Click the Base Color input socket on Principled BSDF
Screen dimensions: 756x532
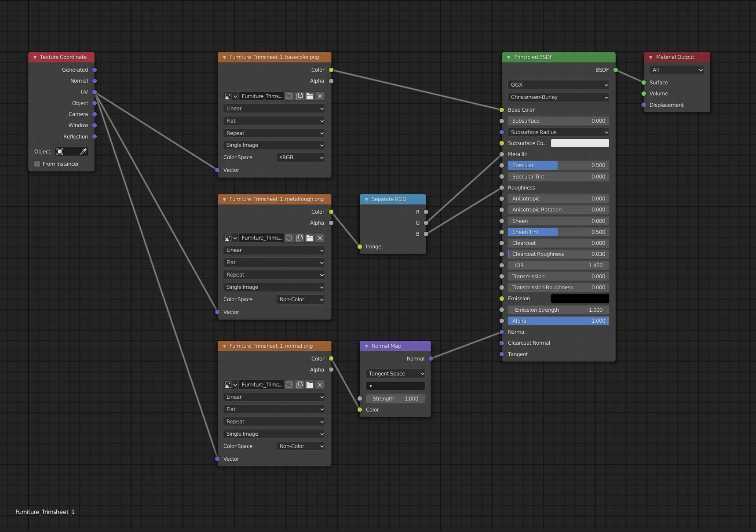(x=502, y=110)
